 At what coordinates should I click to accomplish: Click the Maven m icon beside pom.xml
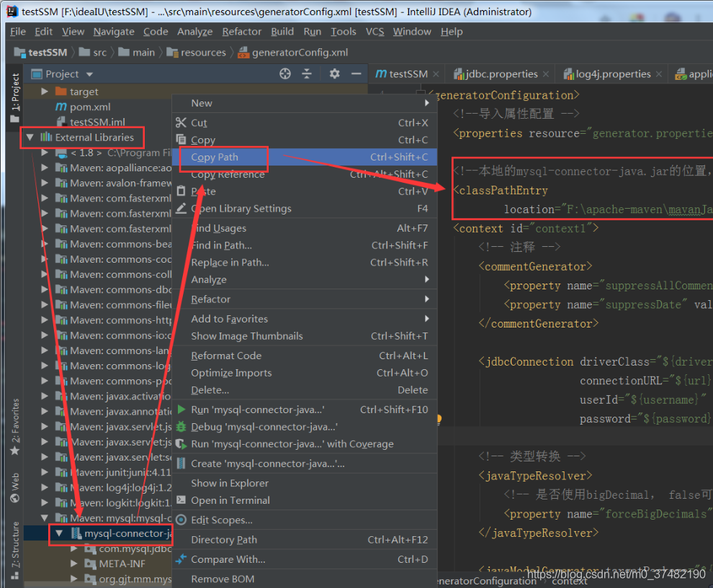[61, 107]
